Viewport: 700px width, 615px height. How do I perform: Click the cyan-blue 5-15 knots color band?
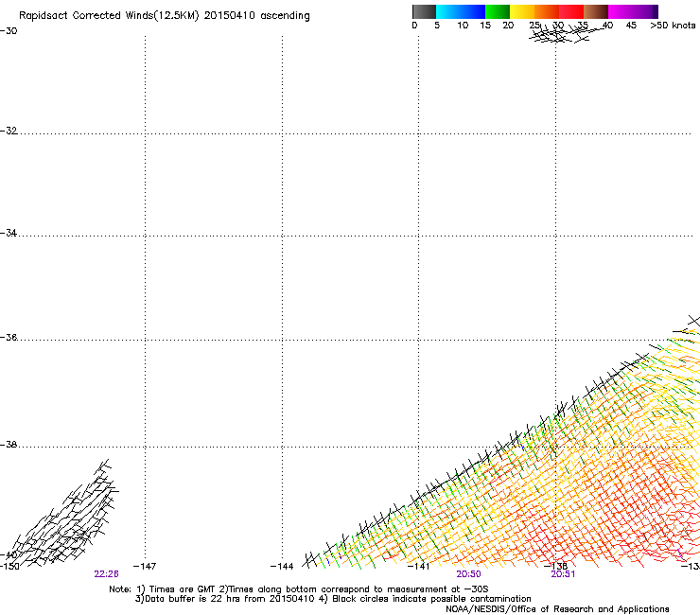click(x=461, y=11)
